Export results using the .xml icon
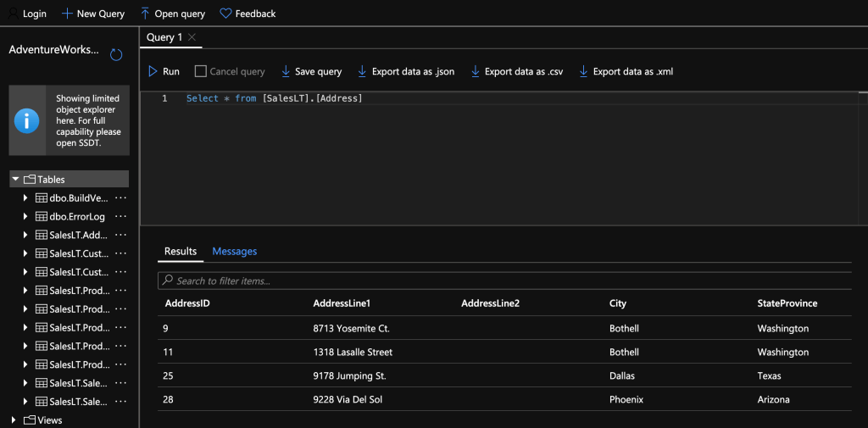The image size is (868, 428). click(x=583, y=72)
